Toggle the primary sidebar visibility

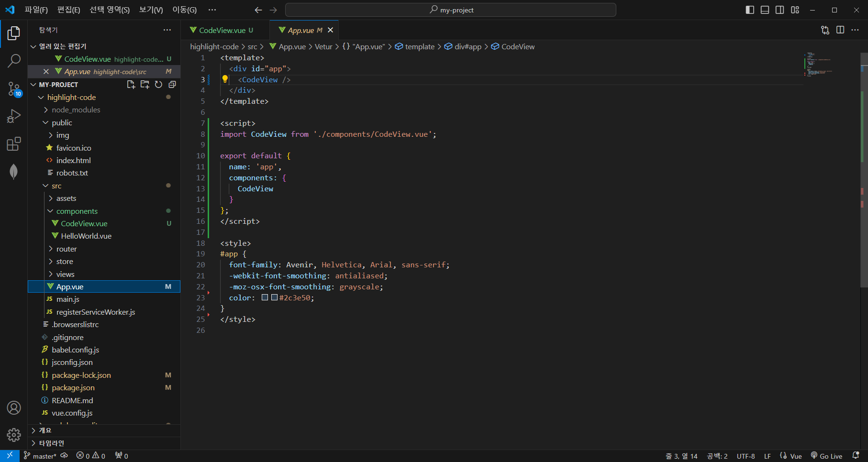click(x=750, y=10)
